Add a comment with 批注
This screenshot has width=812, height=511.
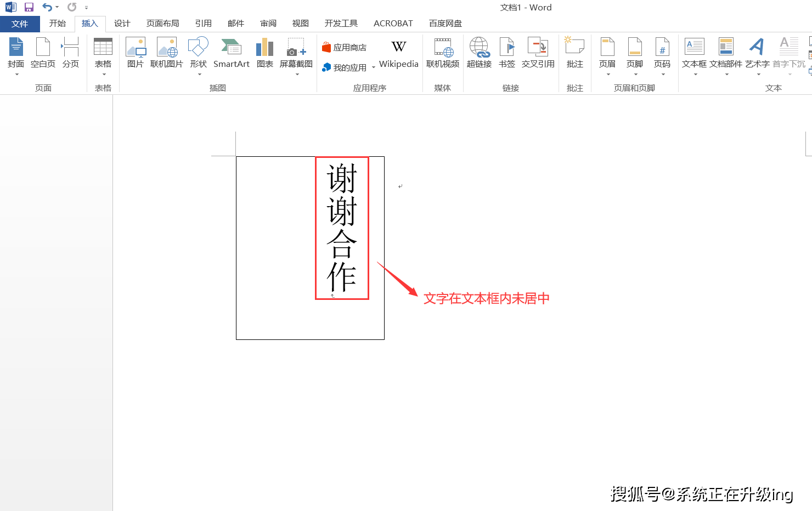click(575, 53)
